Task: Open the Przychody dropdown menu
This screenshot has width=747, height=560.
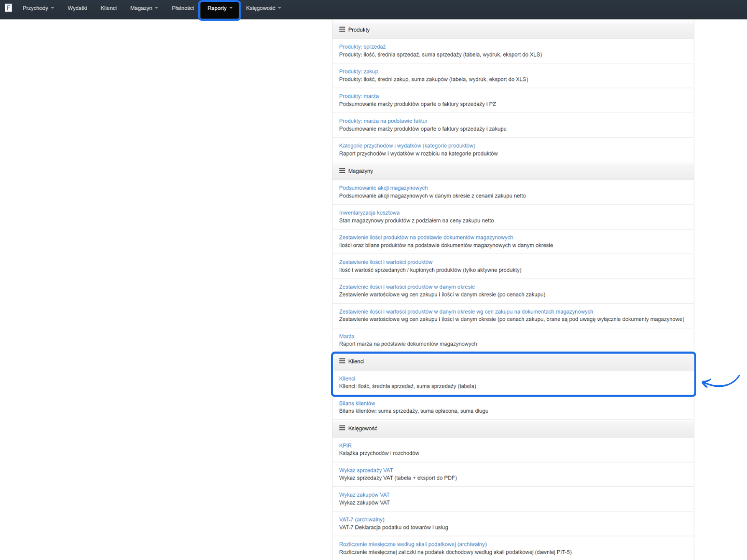Action: coord(38,8)
